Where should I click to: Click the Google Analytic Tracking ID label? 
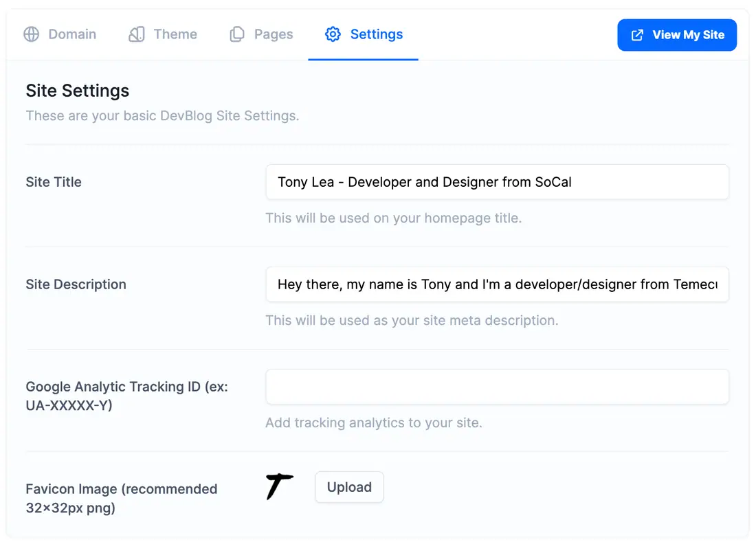[127, 396]
